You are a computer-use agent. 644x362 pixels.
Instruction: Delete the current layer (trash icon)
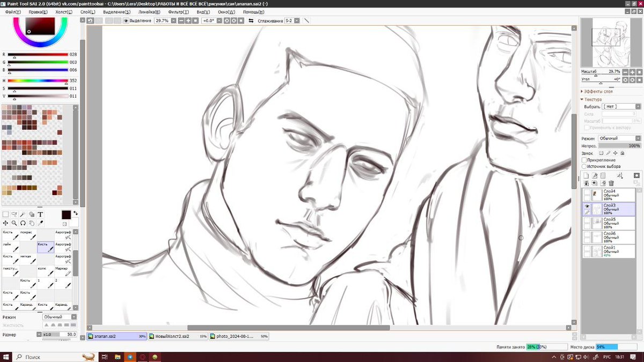pos(611,183)
